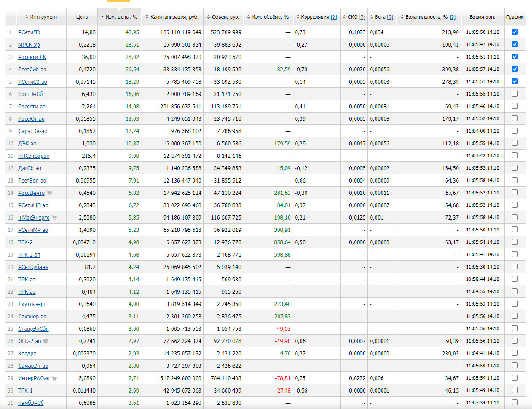Open the ТГК-2 instrument link
The image size is (532, 409).
click(x=26, y=242)
